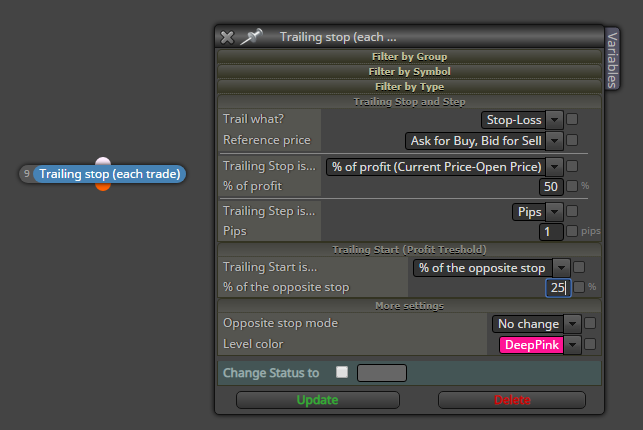
Task: Tick checkbox beside Trailing Step is... dropdown
Action: [x=572, y=211]
